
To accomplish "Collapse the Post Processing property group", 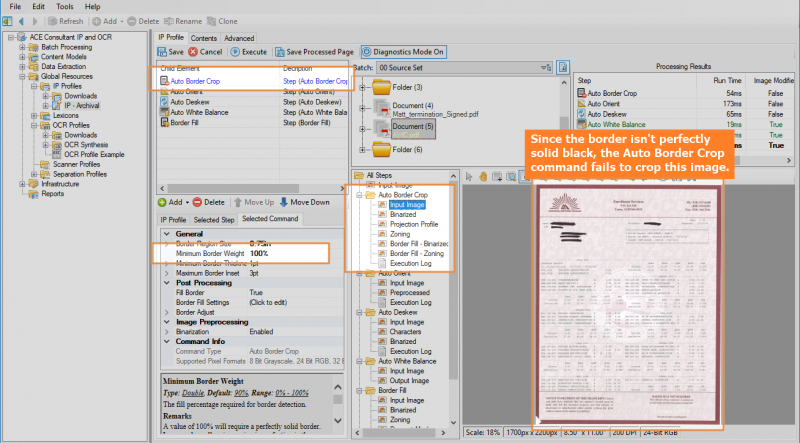I will (167, 283).
